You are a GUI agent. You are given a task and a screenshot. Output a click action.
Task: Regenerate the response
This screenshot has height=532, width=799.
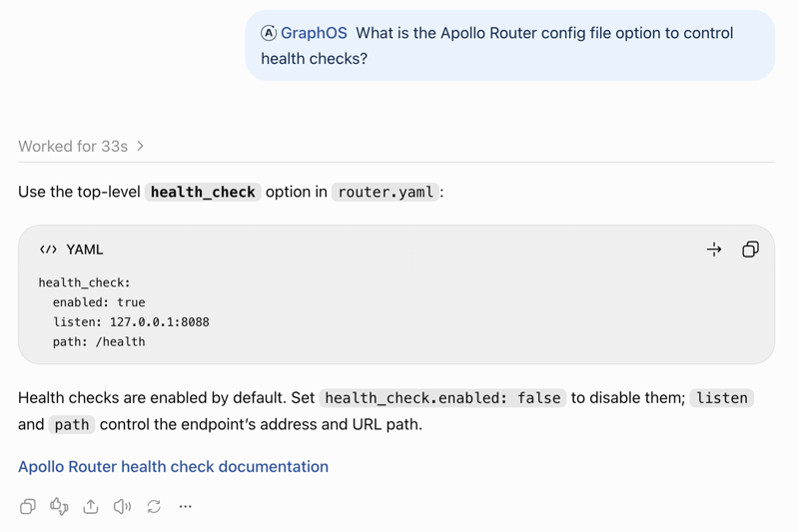coord(154,506)
